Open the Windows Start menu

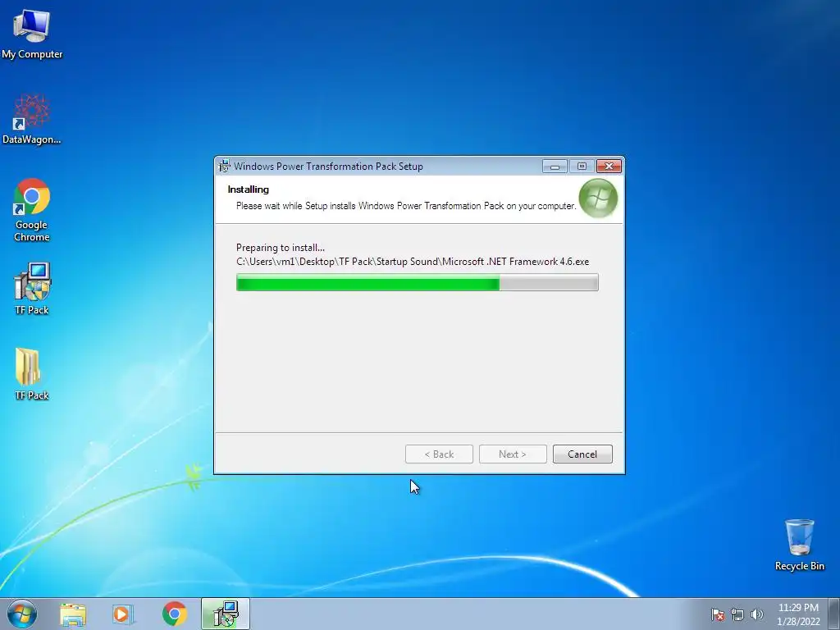pos(22,614)
